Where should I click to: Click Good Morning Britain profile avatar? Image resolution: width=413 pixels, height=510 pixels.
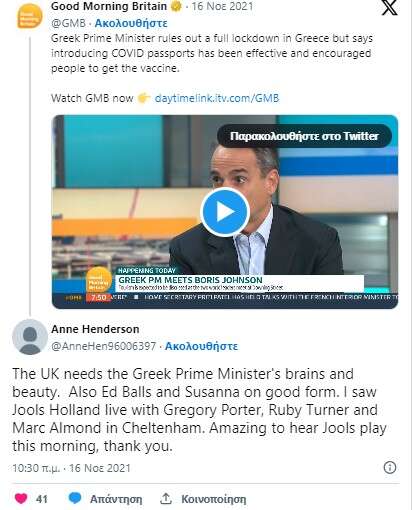(x=30, y=16)
